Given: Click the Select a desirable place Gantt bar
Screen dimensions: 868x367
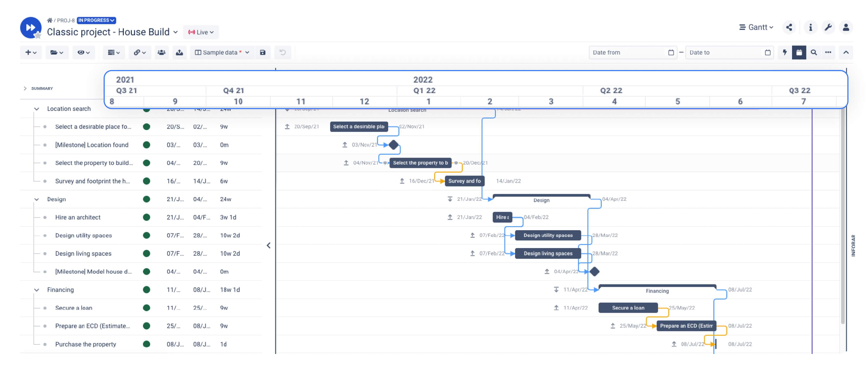Looking at the screenshot, I should point(359,126).
